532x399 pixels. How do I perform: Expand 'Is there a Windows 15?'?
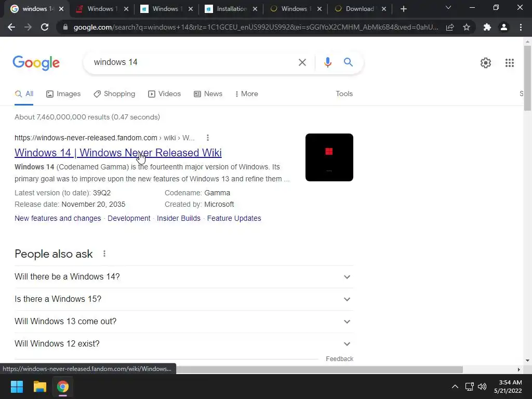[x=183, y=299]
